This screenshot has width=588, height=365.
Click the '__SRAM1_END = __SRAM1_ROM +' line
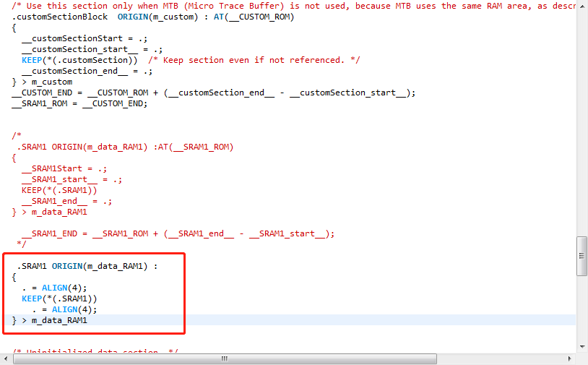tap(178, 233)
